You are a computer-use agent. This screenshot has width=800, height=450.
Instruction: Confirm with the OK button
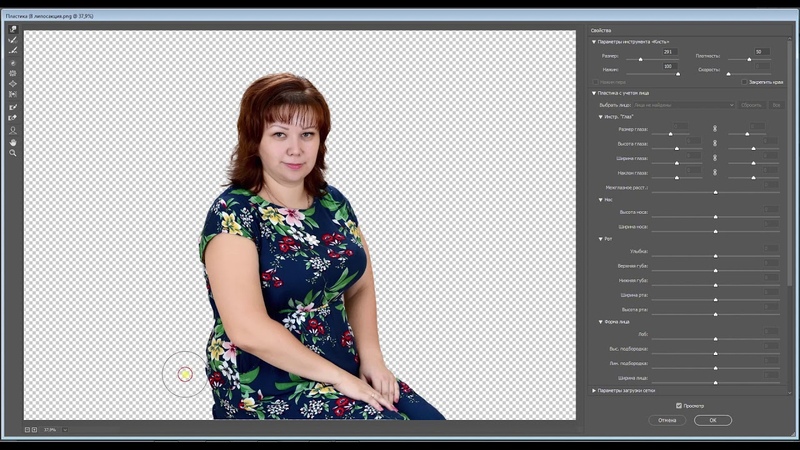(713, 420)
